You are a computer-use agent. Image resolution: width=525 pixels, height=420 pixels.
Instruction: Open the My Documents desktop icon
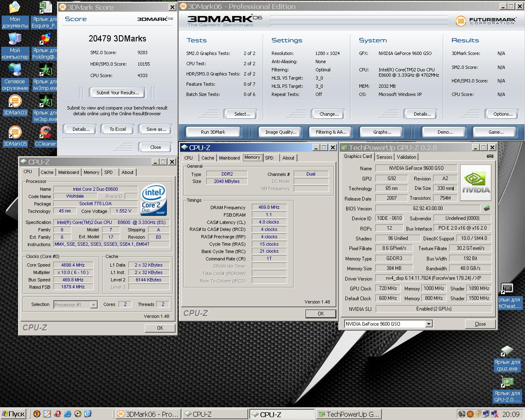tap(15, 14)
